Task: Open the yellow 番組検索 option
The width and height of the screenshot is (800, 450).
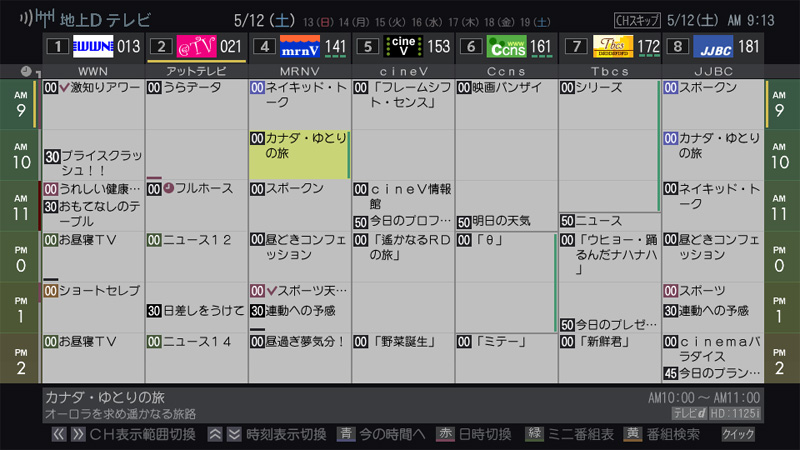Action: click(666, 434)
